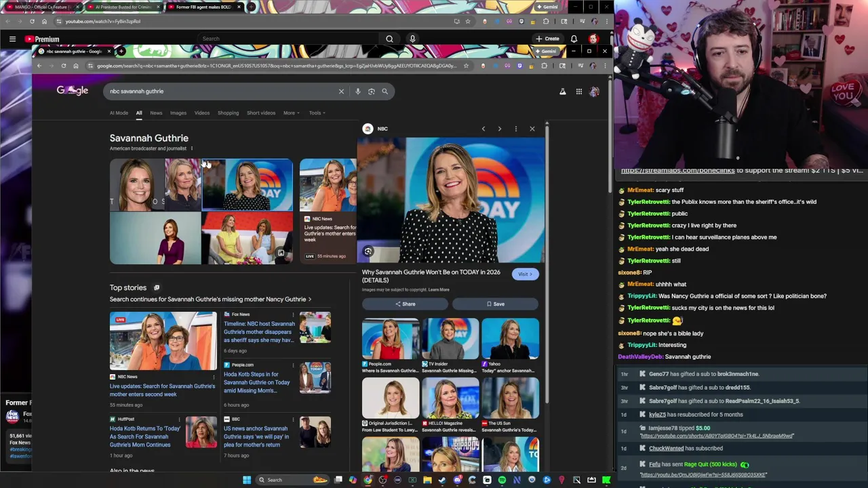This screenshot has height=488, width=868.
Task: Show previous image in the preview panel
Action: pyautogui.click(x=484, y=129)
